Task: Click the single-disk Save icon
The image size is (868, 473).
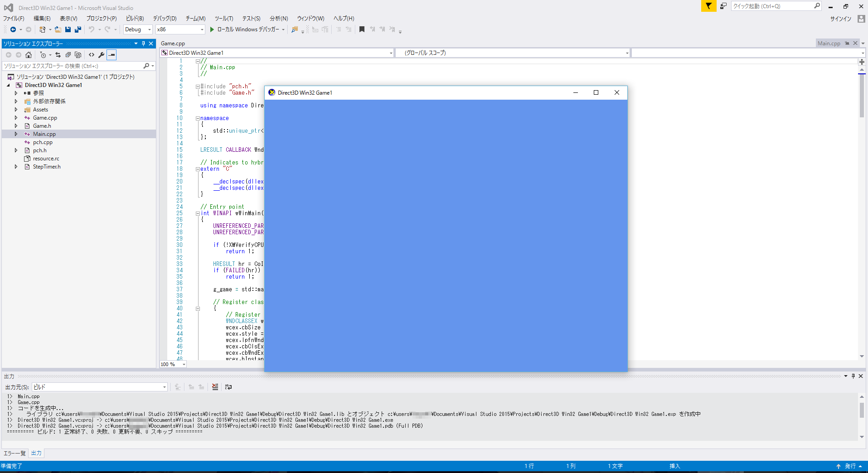Action: [x=68, y=29]
